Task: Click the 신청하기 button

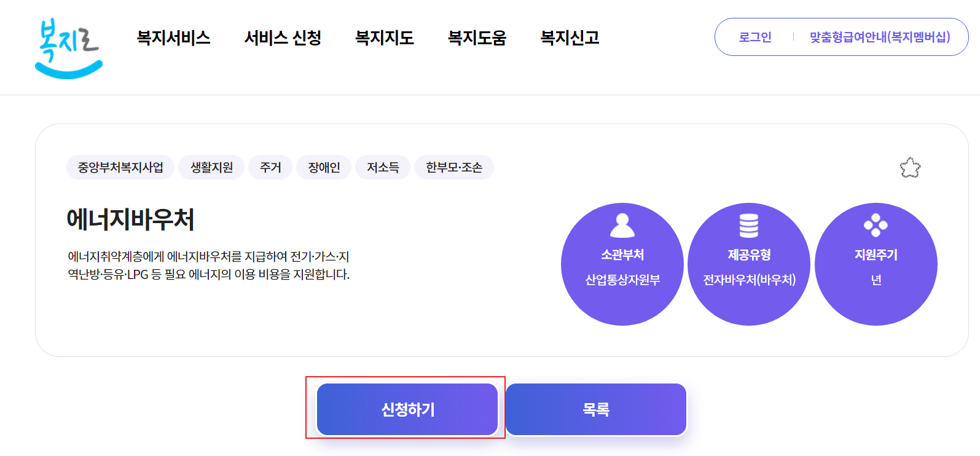Action: (407, 409)
